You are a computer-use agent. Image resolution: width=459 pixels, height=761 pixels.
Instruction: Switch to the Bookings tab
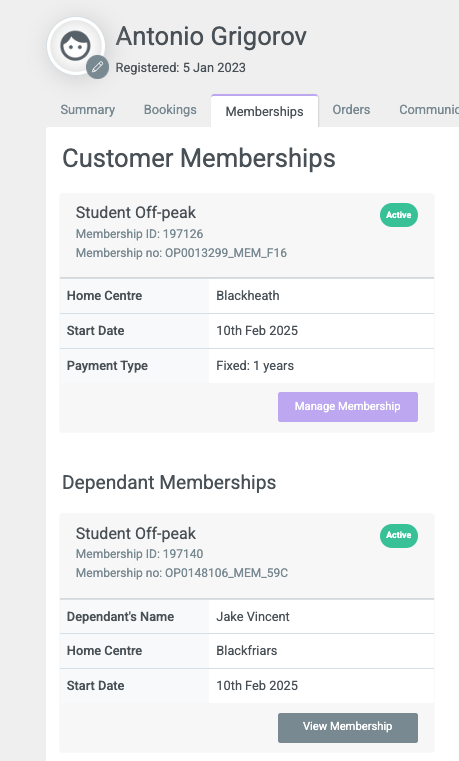(170, 110)
